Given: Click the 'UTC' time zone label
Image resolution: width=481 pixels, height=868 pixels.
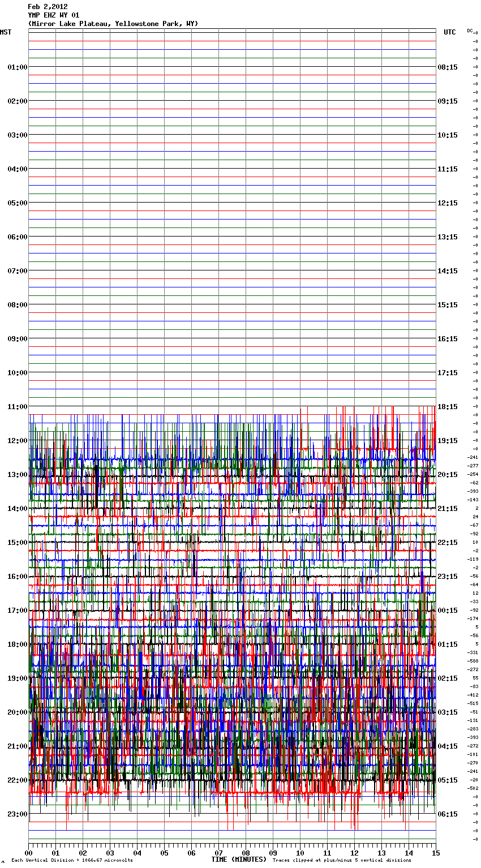Looking at the screenshot, I should click(449, 32).
